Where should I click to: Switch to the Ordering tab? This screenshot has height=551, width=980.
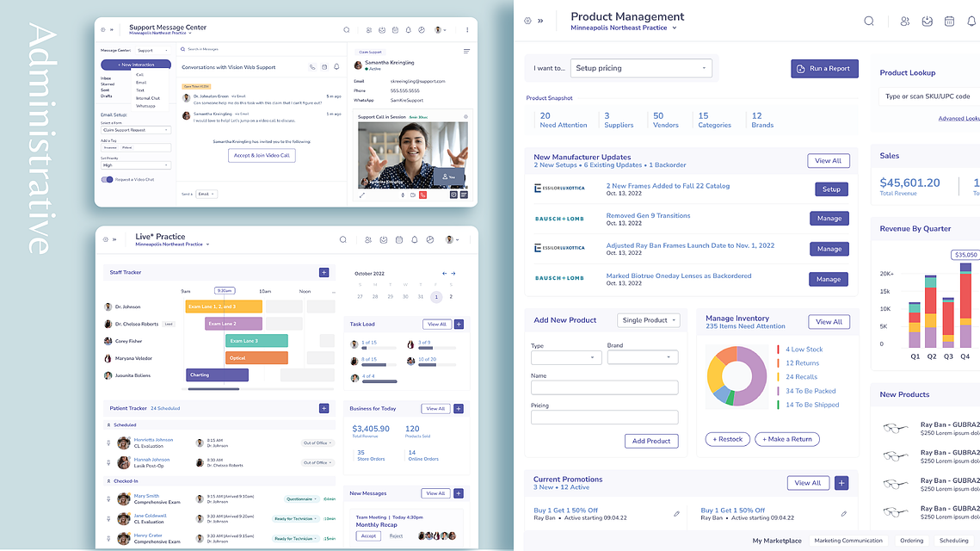912,541
